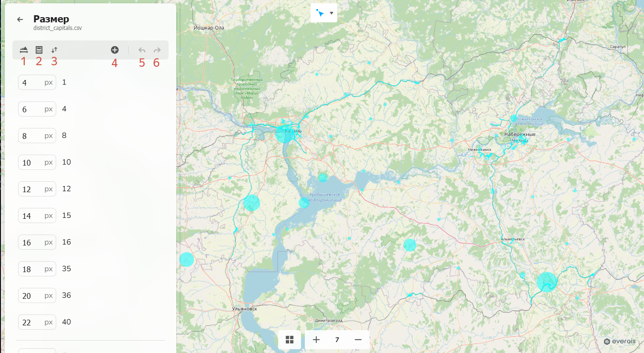Open the calculator tool in the size toolbar
644x353 pixels.
(x=39, y=49)
